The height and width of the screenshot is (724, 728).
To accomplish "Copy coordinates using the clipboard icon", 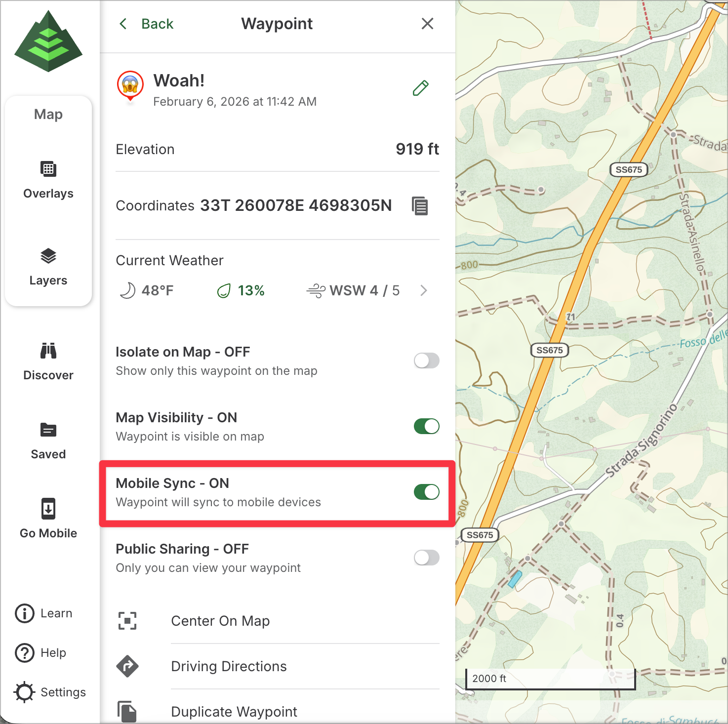I will (420, 205).
